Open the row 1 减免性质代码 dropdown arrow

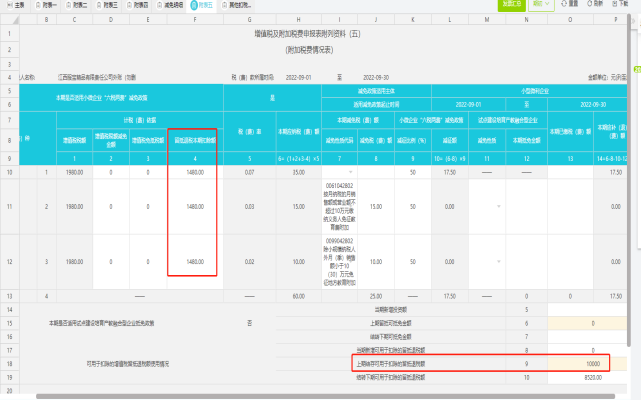[x=350, y=172]
